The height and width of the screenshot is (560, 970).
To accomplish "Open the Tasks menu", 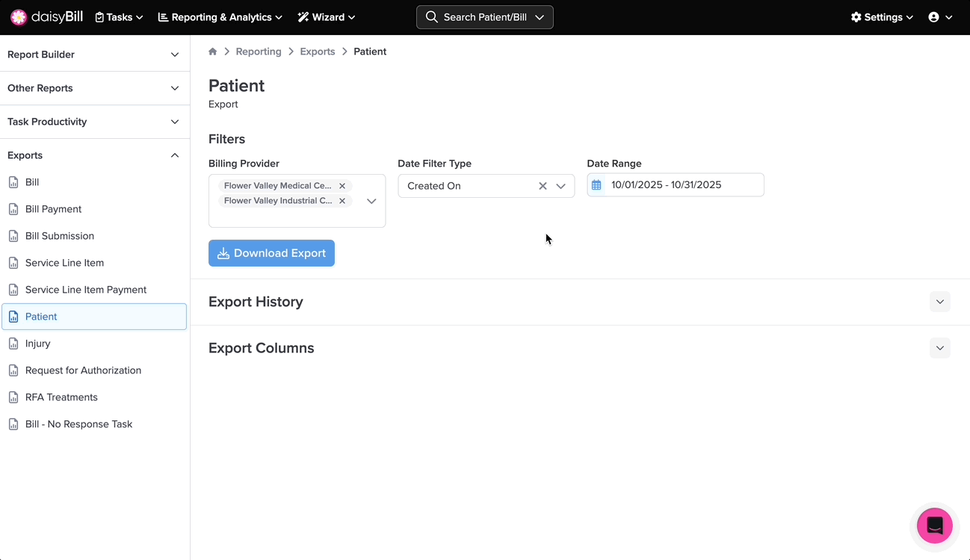I will click(119, 17).
